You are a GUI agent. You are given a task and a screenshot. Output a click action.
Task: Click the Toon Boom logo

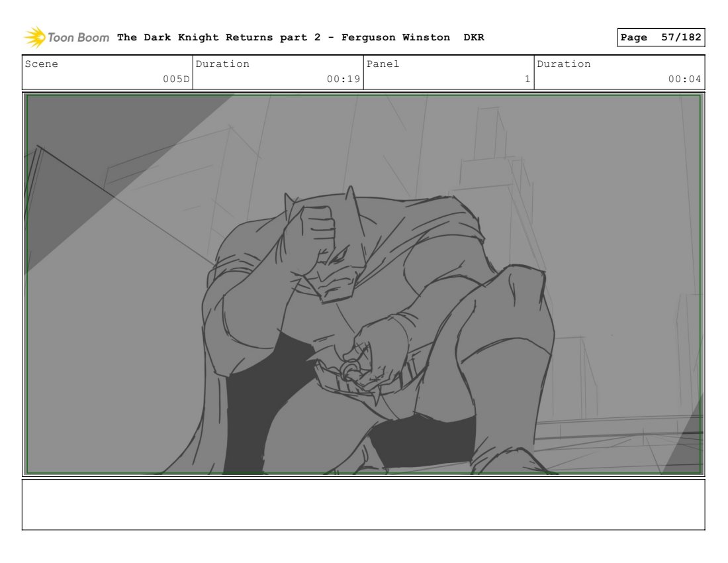(66, 37)
